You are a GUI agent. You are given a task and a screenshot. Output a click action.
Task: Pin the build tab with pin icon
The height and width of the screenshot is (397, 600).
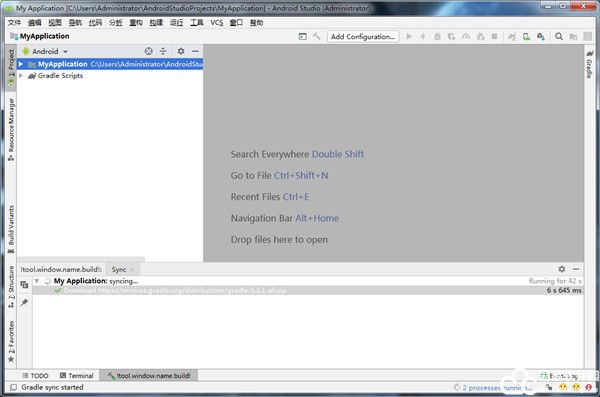(x=24, y=303)
